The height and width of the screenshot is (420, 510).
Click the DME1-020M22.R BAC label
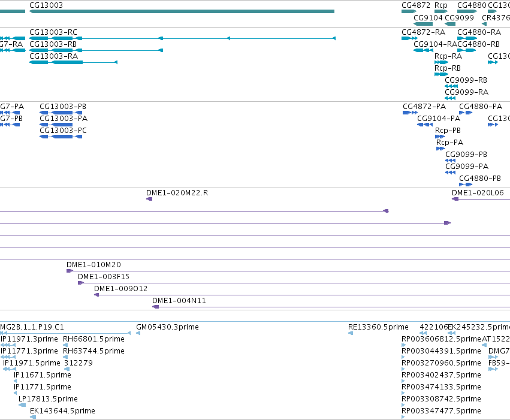177,193
